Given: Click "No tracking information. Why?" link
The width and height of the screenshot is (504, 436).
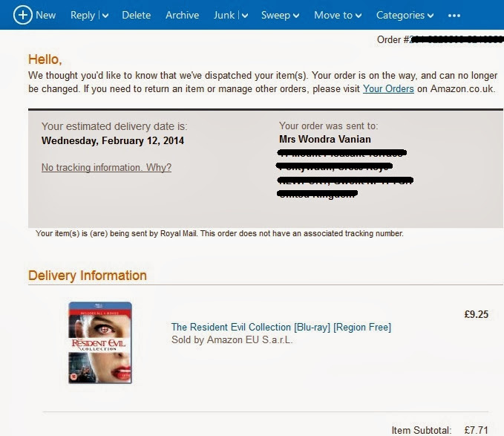Looking at the screenshot, I should (106, 167).
